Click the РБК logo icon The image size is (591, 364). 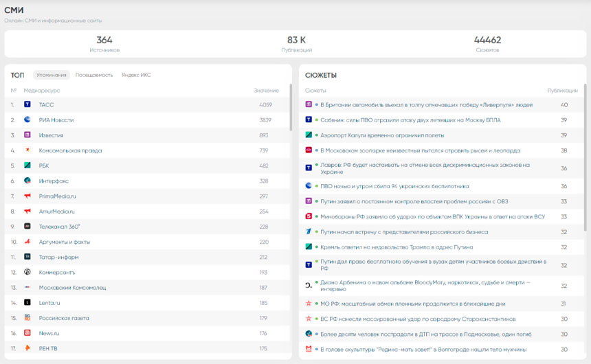coord(27,166)
